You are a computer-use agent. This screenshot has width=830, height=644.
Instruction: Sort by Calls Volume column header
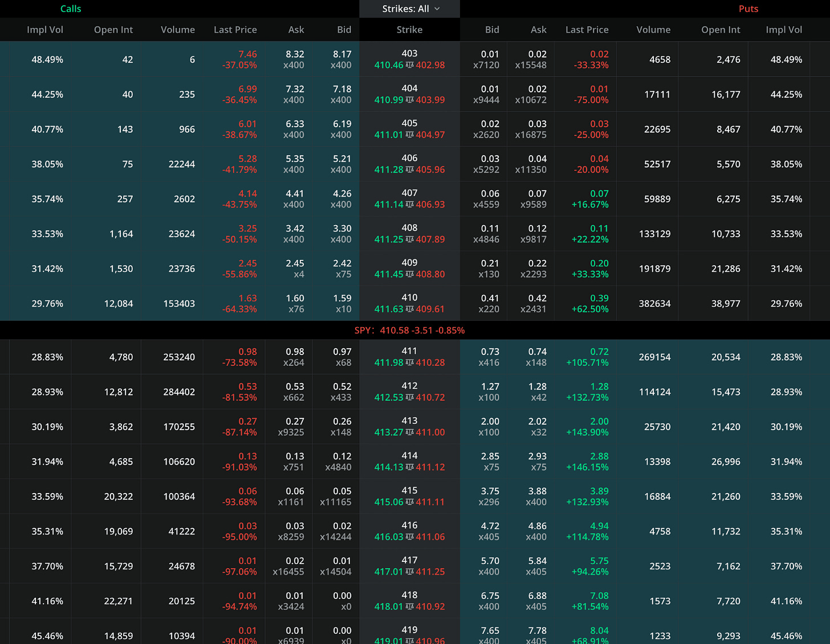tap(178, 30)
